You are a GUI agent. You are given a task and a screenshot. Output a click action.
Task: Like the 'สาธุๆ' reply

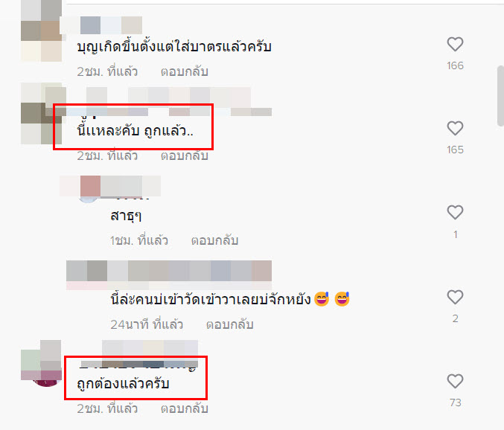click(455, 212)
